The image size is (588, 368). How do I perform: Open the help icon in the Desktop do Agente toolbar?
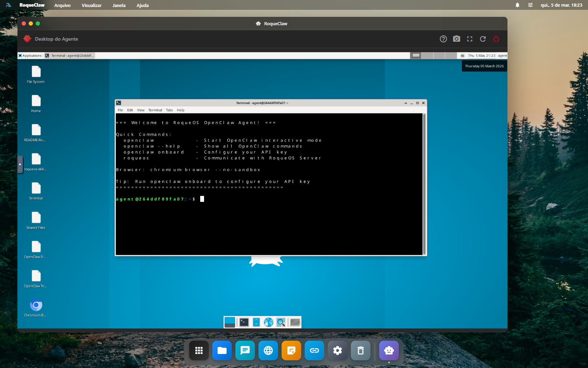click(443, 39)
